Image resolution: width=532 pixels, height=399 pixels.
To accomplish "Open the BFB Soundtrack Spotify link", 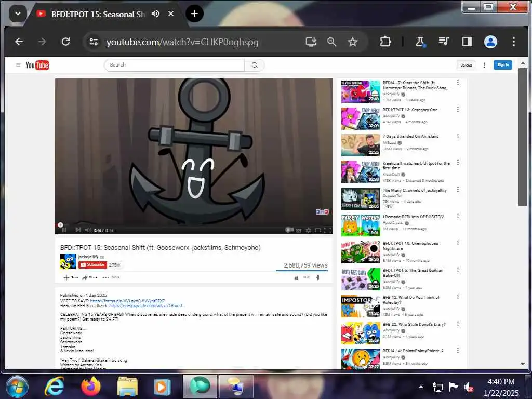I will pyautogui.click(x=147, y=305).
